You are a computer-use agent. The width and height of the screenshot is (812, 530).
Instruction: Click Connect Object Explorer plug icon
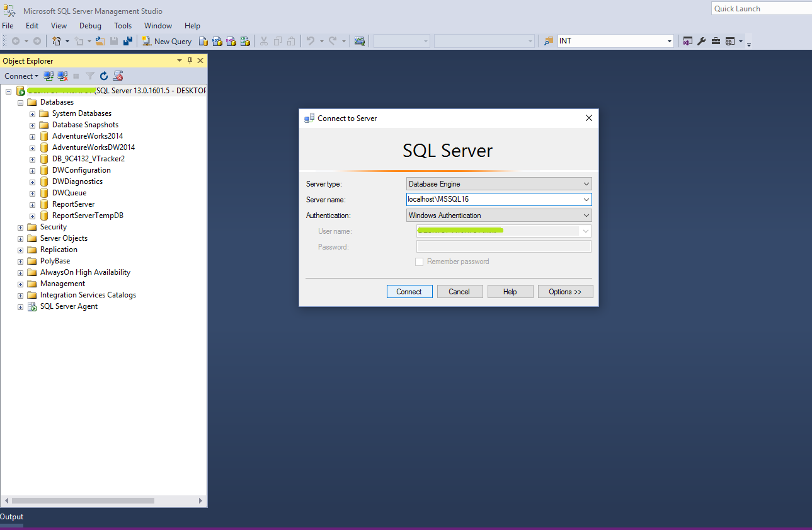tap(49, 76)
